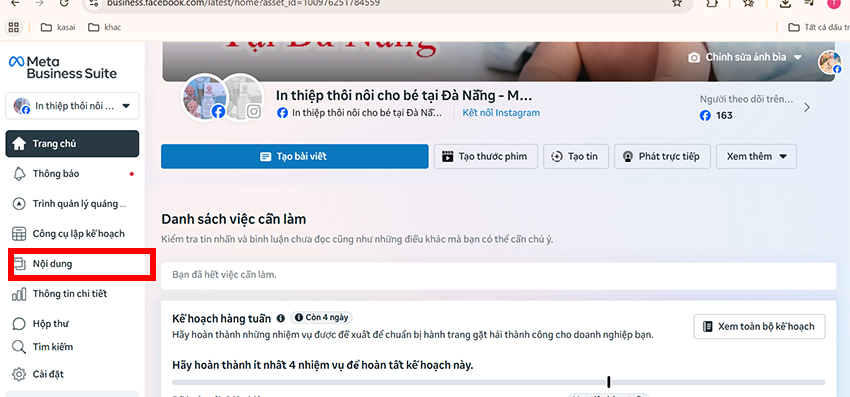Screen dimensions: 850x397
Task: Click the Meta Business Suite logo
Action: point(63,67)
